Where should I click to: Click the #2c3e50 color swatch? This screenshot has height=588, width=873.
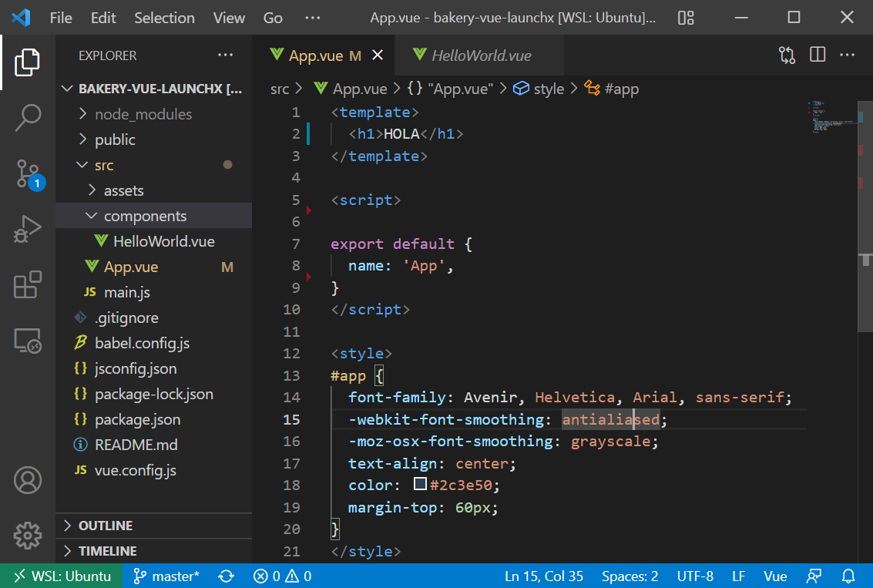(x=421, y=484)
